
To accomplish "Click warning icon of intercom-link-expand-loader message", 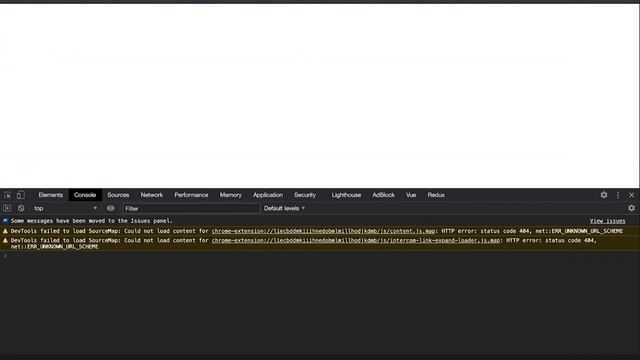I will coord(5,240).
